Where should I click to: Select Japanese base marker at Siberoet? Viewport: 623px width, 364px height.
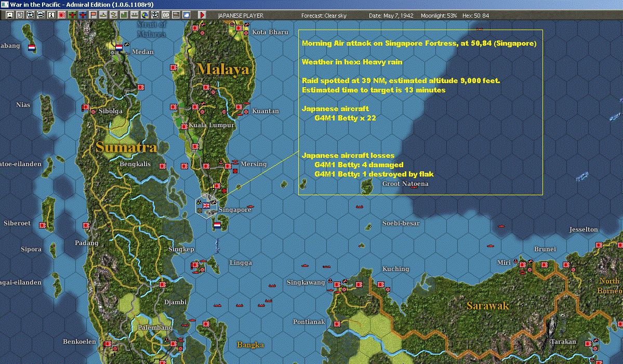click(43, 225)
